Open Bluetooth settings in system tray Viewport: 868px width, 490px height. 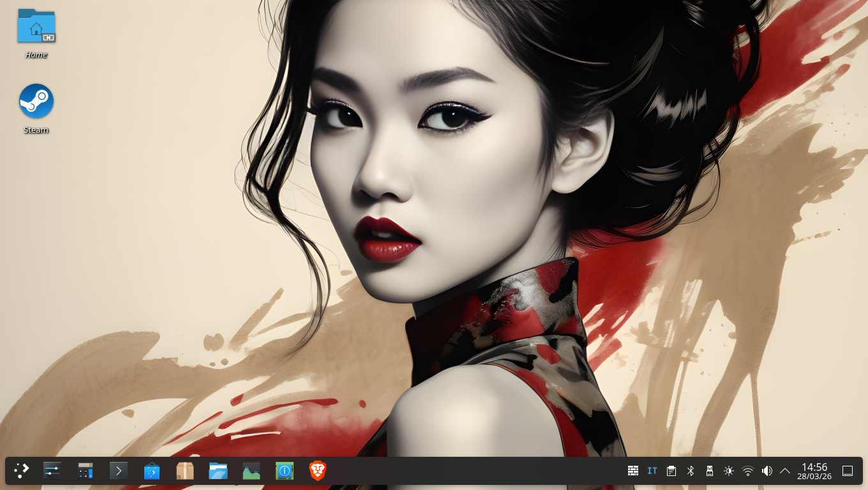click(x=690, y=471)
